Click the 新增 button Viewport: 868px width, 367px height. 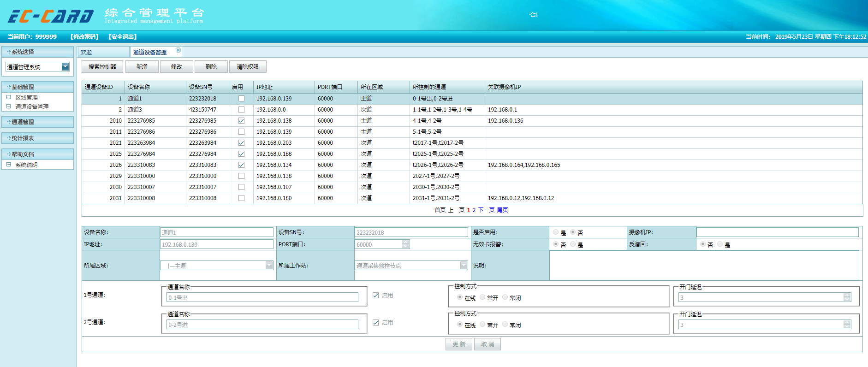click(142, 67)
